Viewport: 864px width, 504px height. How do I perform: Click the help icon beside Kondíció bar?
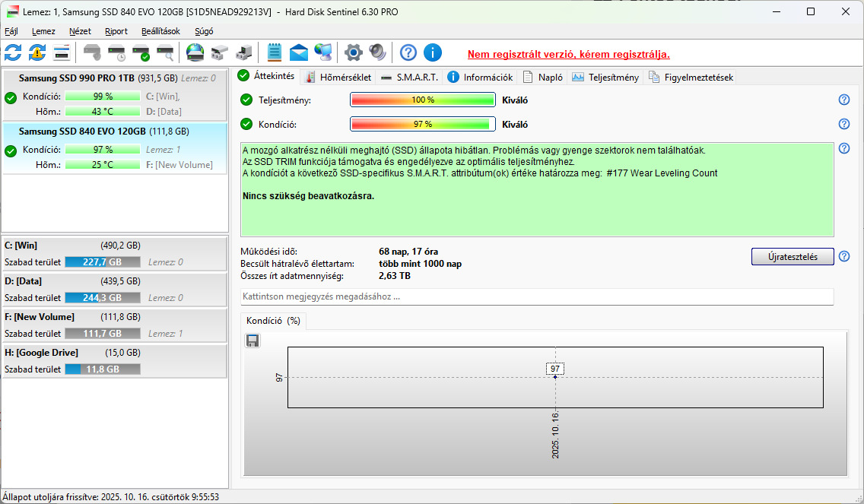pos(843,124)
